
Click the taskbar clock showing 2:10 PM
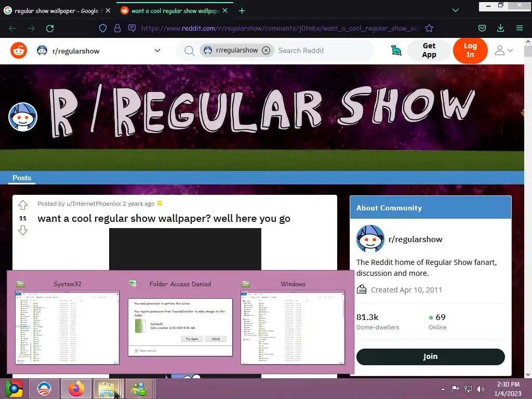pos(508,389)
